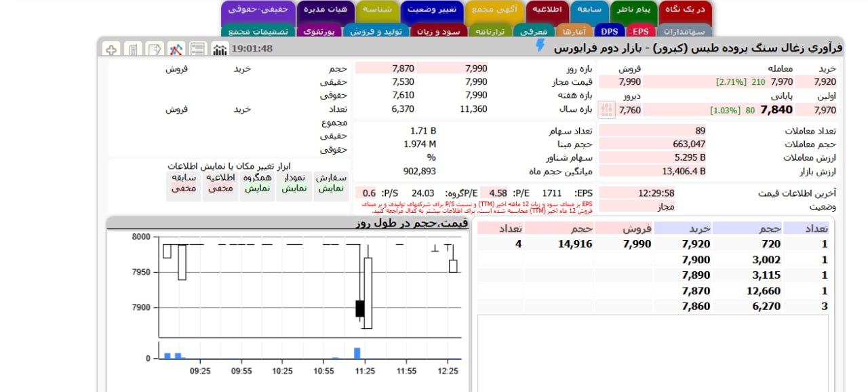Click the plus icon in the header toolbar
Viewport: 868px width, 392px height.
112,49
